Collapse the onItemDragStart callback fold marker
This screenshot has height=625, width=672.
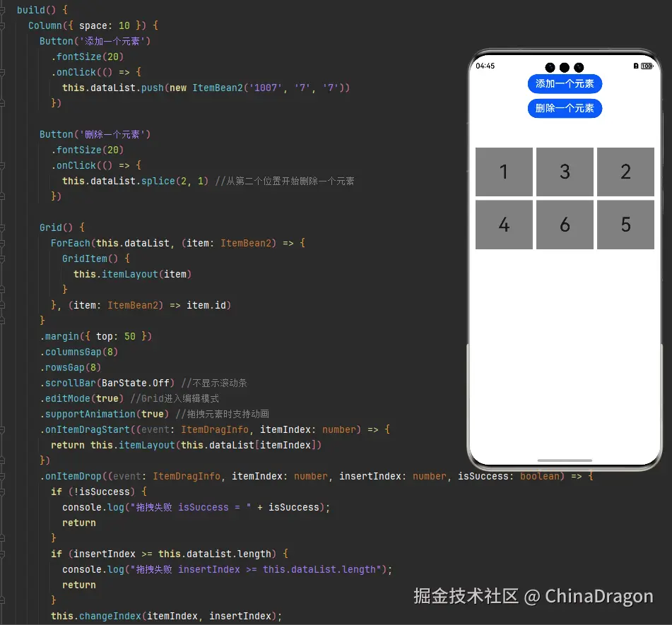pos(2,429)
